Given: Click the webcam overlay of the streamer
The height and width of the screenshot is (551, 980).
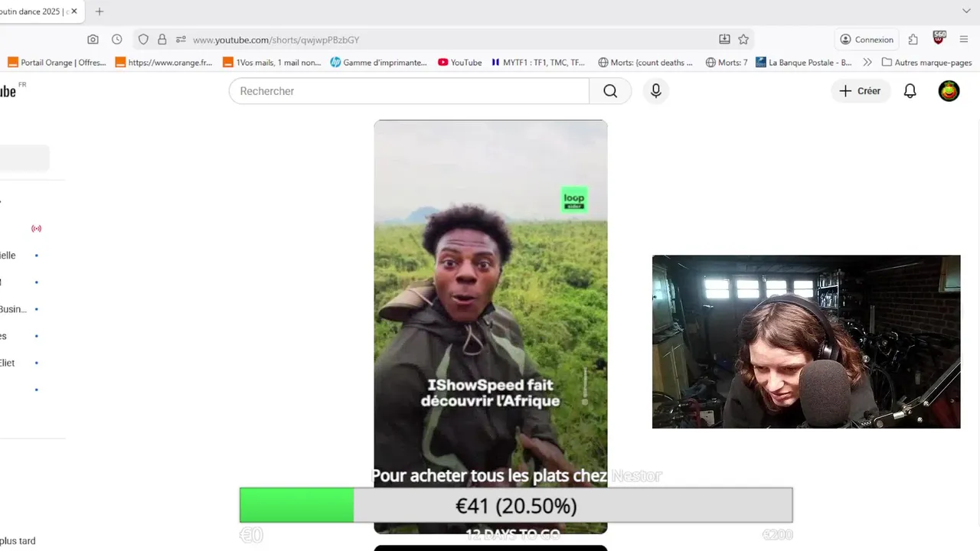Looking at the screenshot, I should click(x=806, y=341).
